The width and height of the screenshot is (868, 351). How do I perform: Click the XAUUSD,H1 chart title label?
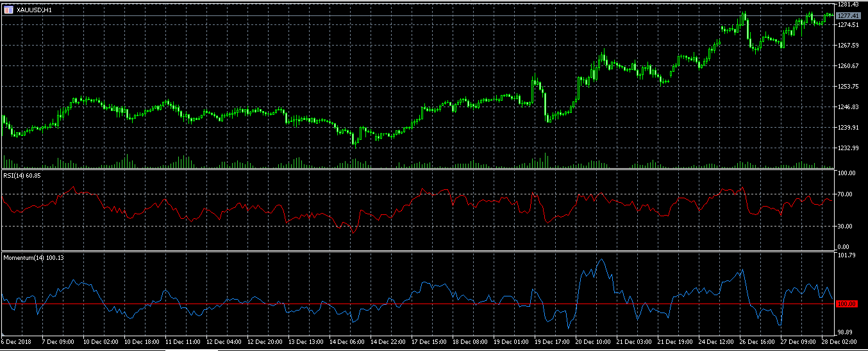[x=34, y=10]
